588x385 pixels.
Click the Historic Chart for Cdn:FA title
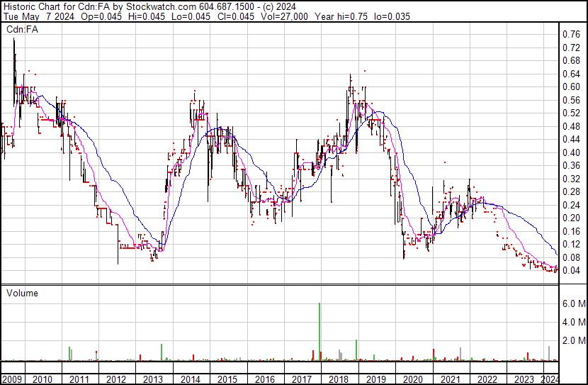(55, 6)
